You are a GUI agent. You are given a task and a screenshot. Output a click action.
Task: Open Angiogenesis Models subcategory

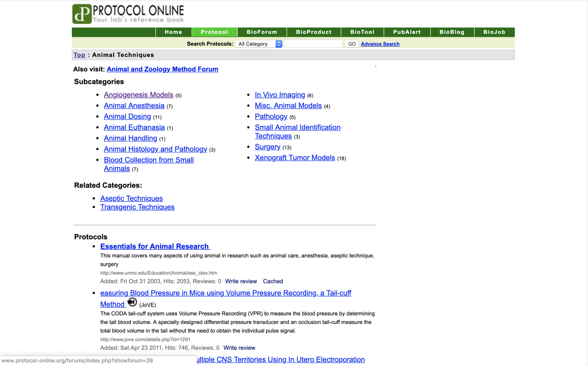click(x=139, y=95)
